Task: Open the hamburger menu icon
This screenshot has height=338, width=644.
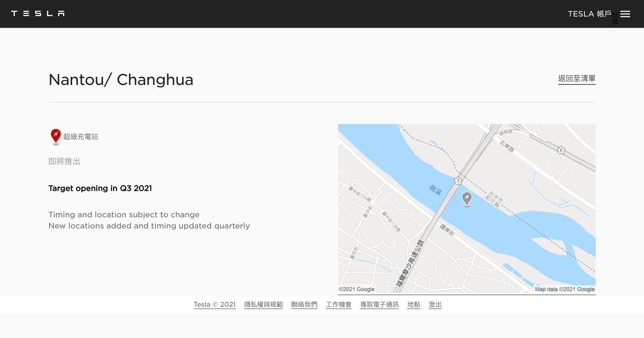Action: point(625,14)
